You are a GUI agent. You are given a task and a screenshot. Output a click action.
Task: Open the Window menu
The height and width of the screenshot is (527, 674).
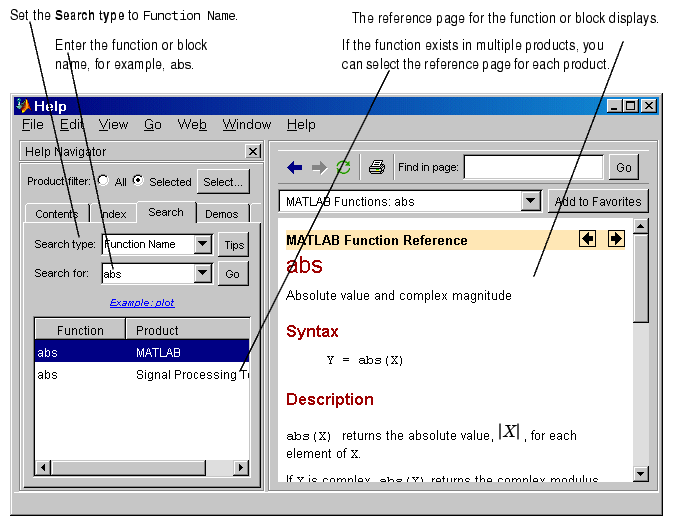click(x=247, y=125)
